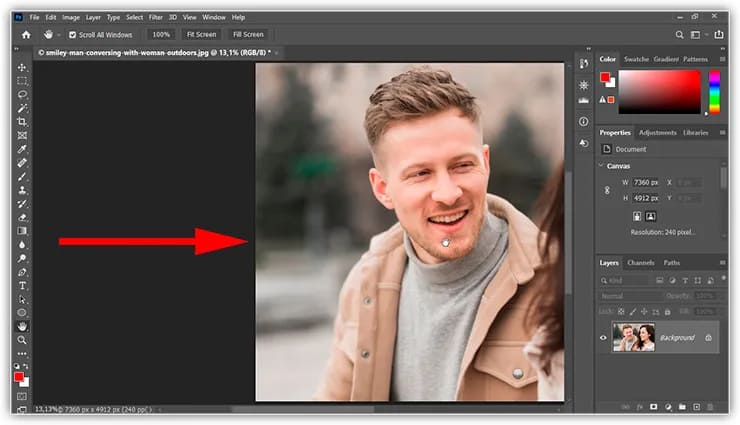740x425 pixels.
Task: Select the Frame tool
Action: coord(22,135)
